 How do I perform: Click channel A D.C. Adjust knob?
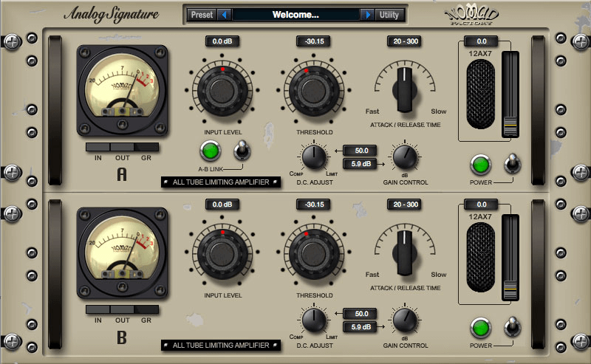[314, 157]
